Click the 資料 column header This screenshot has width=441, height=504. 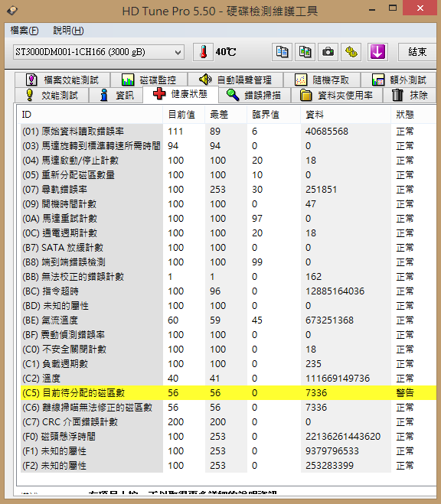click(x=346, y=115)
